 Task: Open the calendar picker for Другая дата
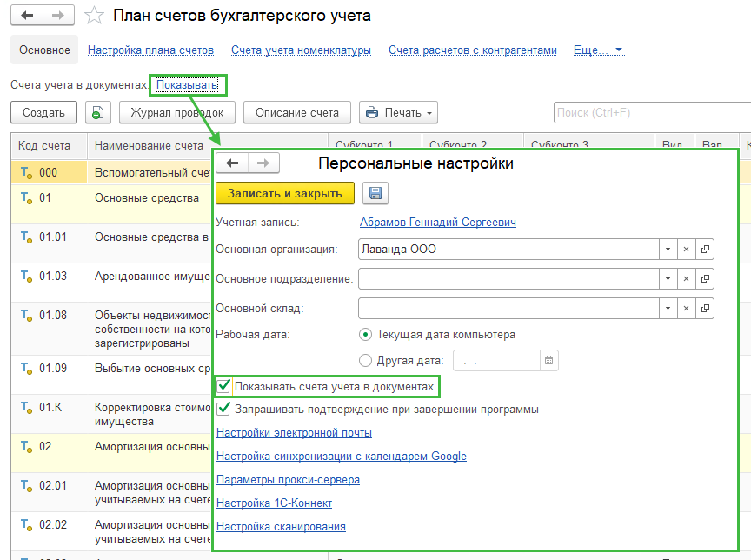(548, 360)
